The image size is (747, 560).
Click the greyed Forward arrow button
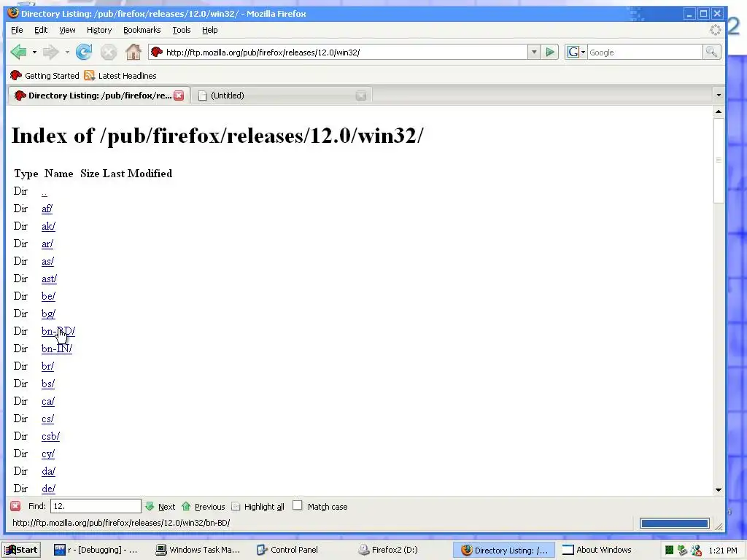point(50,52)
